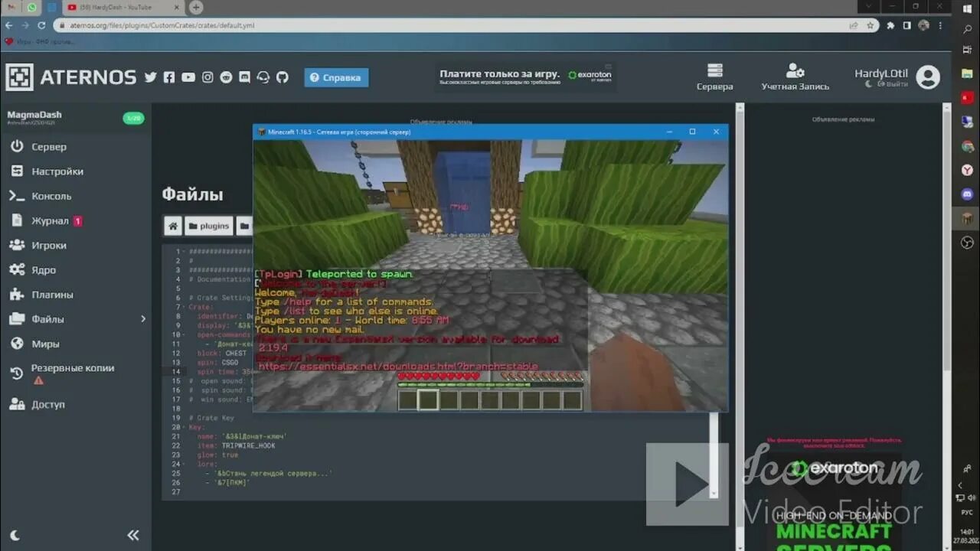Open pinned WhatsApp tab
The width and height of the screenshot is (980, 551).
(x=31, y=7)
